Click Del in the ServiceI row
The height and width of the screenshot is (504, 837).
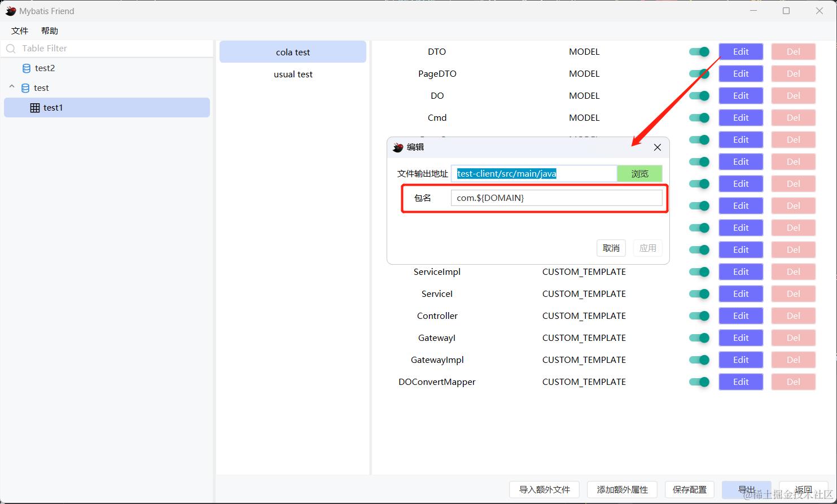click(793, 294)
